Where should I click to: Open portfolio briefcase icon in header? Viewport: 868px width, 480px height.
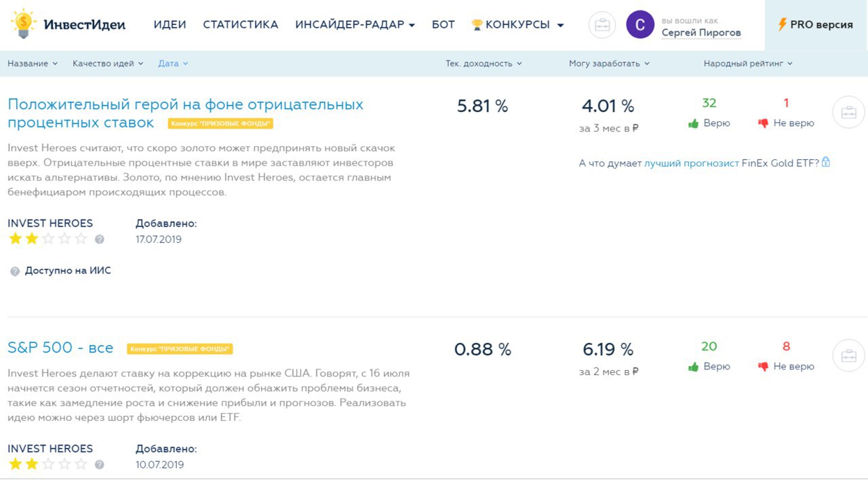pyautogui.click(x=602, y=25)
